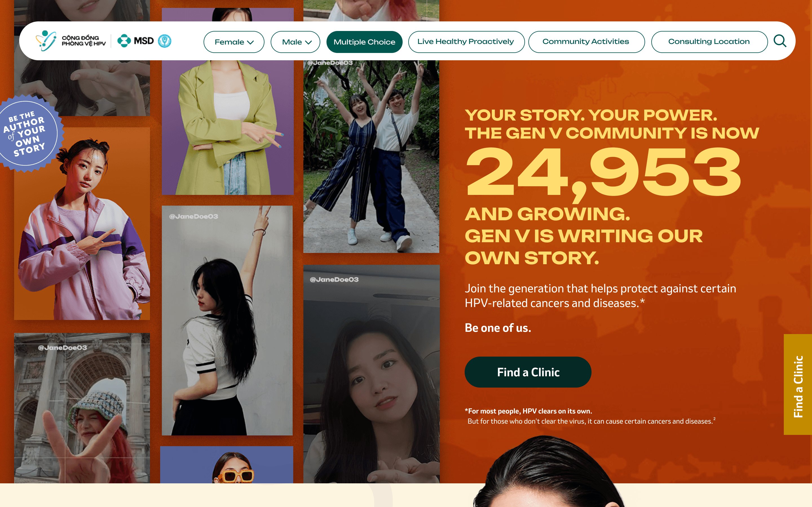
Task: Open Consulting Location page
Action: point(709,42)
